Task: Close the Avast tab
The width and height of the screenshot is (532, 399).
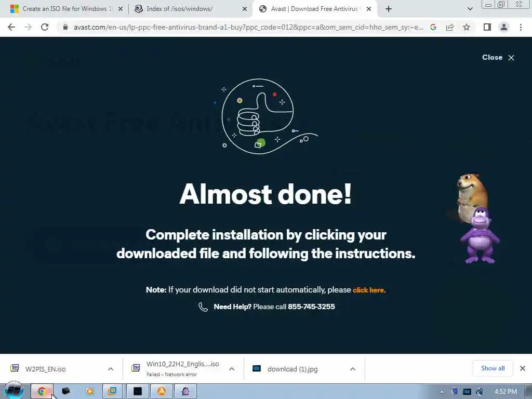Action: pos(369,9)
